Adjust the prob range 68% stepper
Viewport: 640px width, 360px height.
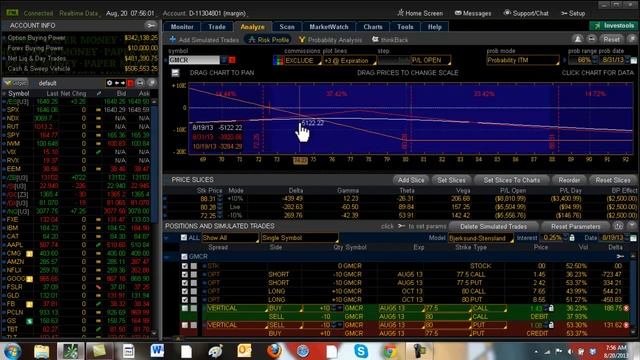point(595,60)
